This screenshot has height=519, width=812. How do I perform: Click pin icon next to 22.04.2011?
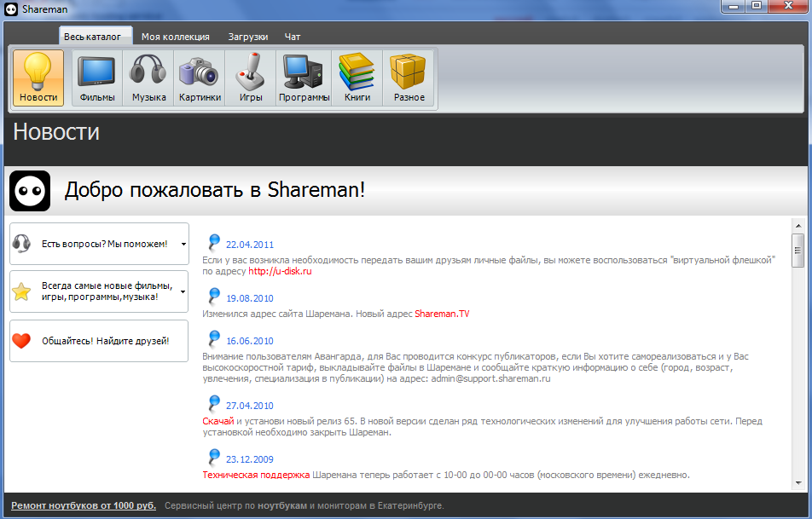(214, 242)
